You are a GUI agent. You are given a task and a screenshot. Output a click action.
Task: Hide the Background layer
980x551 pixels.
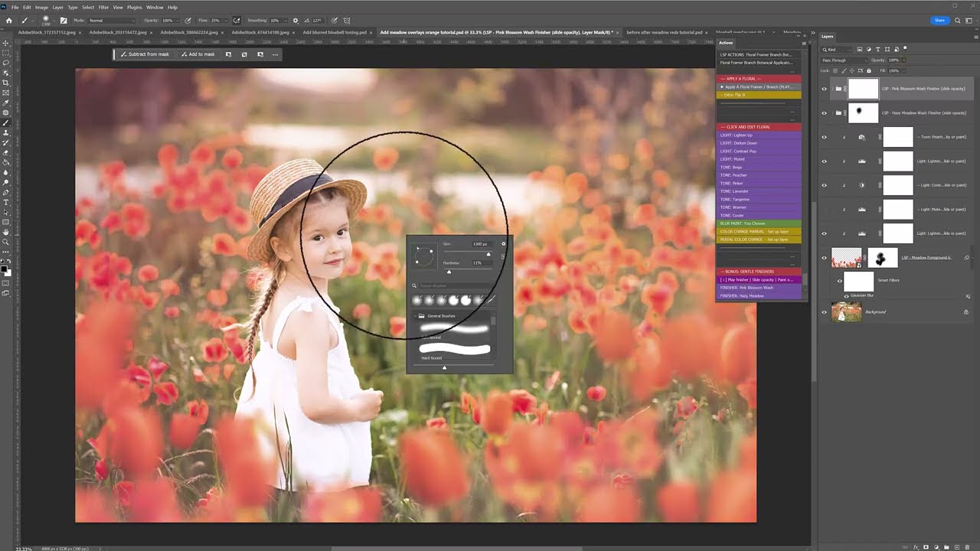[x=825, y=311]
